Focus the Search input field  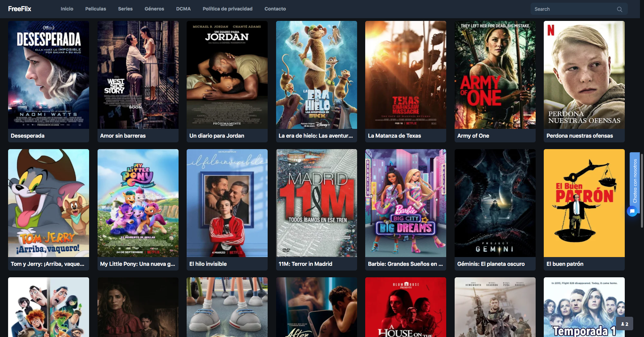point(579,9)
